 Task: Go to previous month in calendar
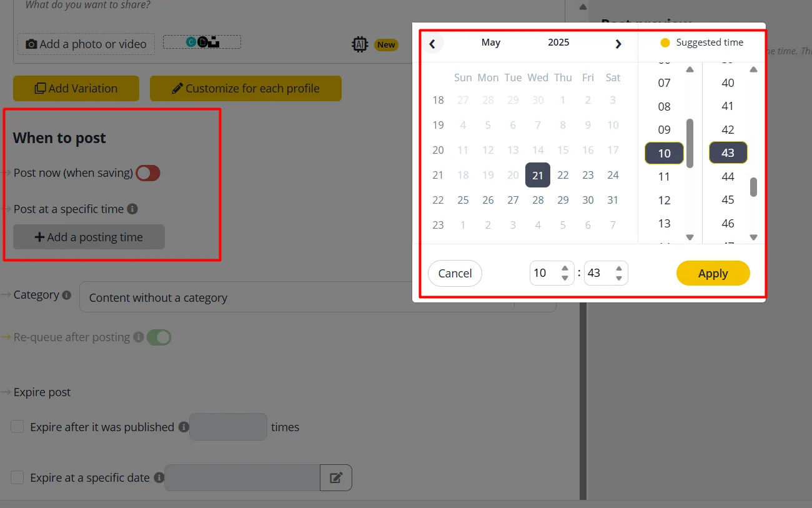(x=432, y=43)
